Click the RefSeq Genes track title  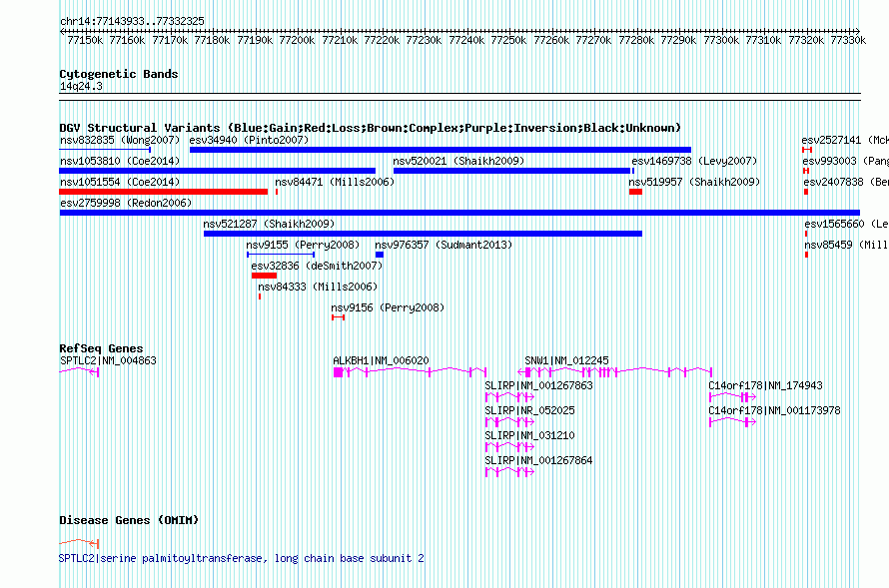101,348
